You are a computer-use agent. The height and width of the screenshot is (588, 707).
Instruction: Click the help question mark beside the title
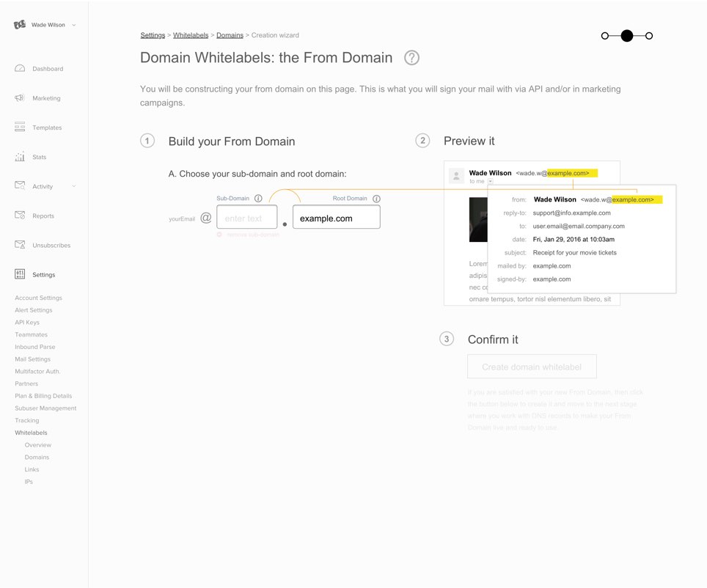(412, 58)
